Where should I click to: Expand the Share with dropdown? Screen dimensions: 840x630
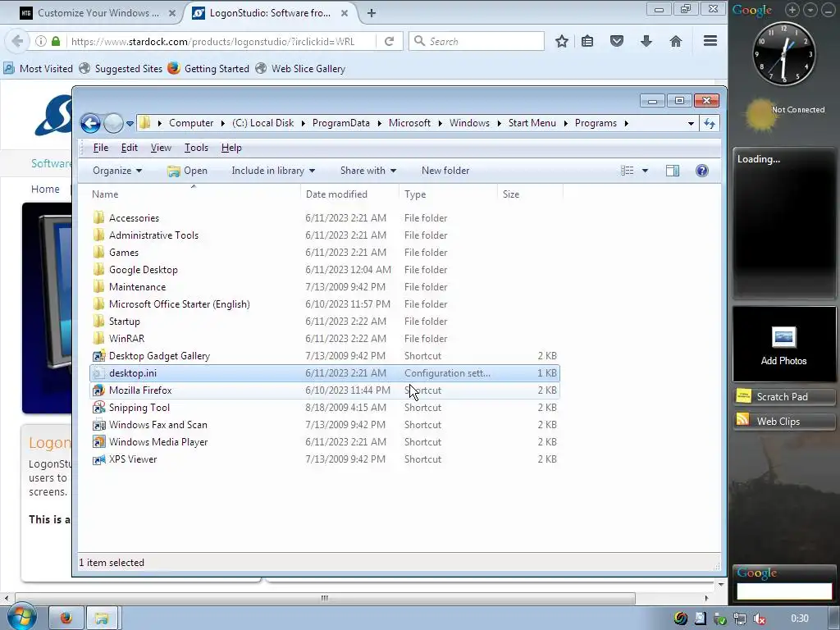click(368, 171)
